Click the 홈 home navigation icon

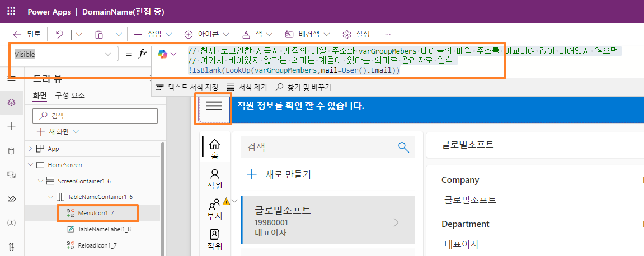214,149
